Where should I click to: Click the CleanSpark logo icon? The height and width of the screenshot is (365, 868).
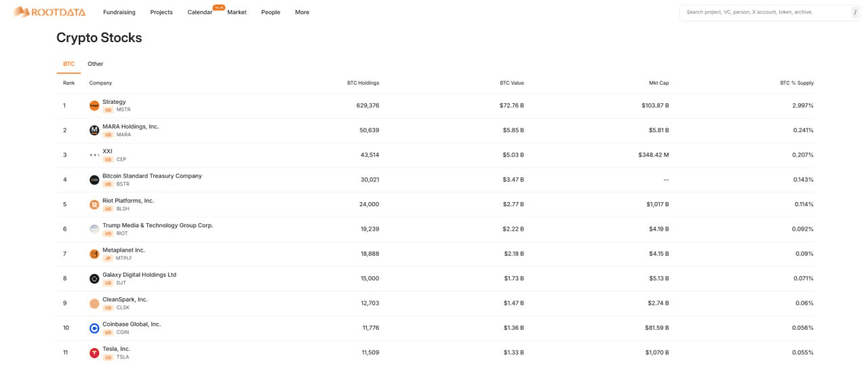click(94, 303)
